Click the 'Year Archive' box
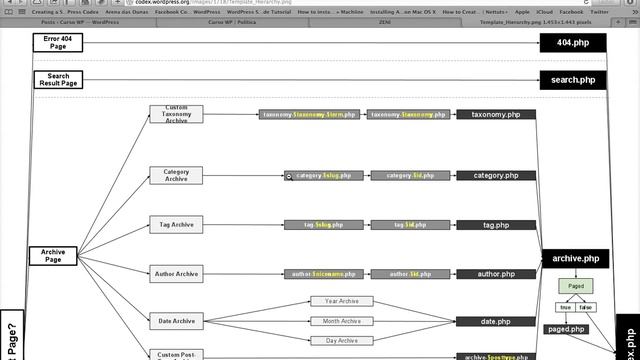 [x=342, y=301]
